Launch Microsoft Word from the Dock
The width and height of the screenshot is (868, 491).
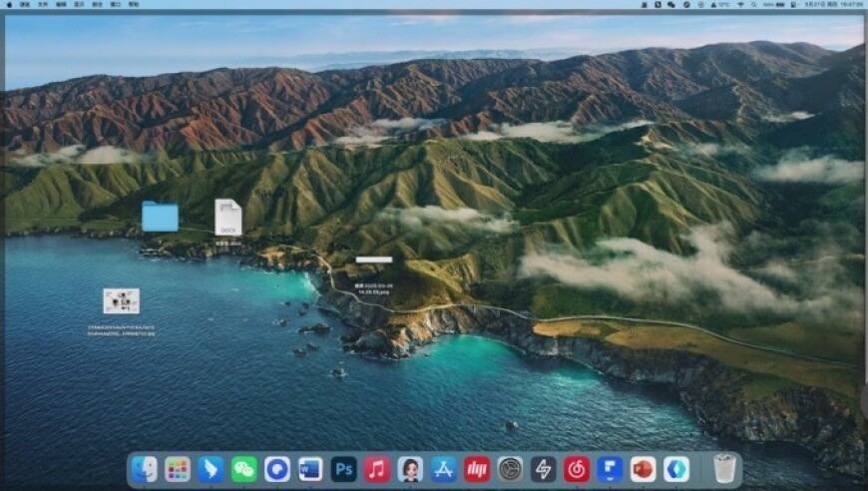click(310, 469)
